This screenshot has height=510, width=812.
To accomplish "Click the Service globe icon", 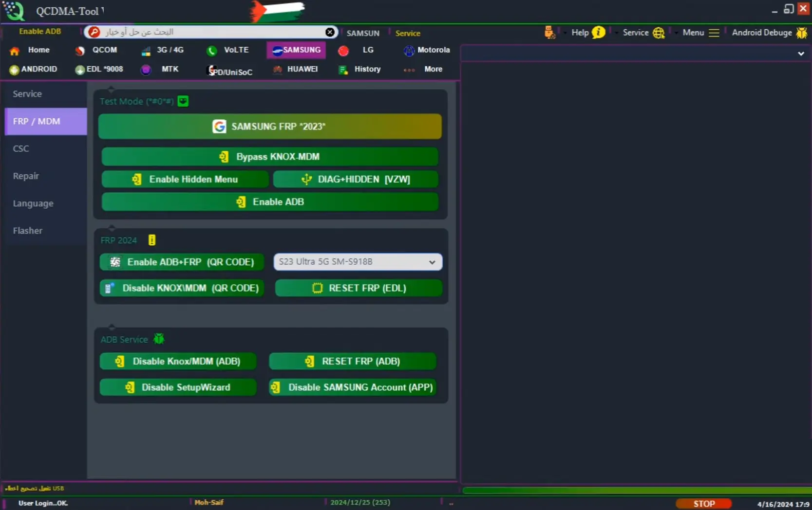I will (659, 33).
